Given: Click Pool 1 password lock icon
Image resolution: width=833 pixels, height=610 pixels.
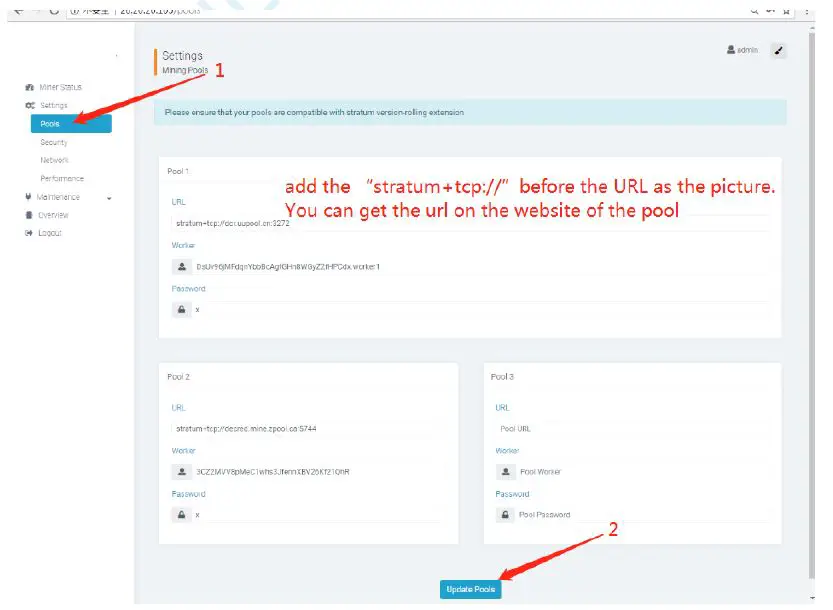Looking at the screenshot, I should click(x=182, y=310).
